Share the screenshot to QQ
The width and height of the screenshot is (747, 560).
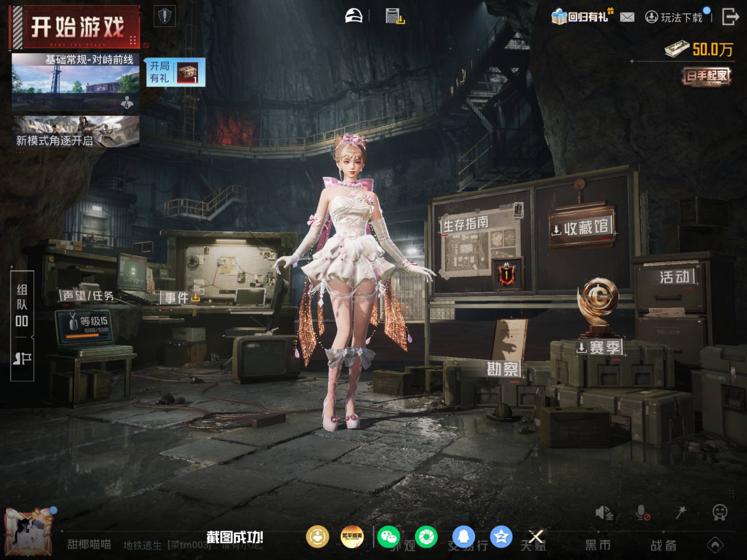point(464,537)
